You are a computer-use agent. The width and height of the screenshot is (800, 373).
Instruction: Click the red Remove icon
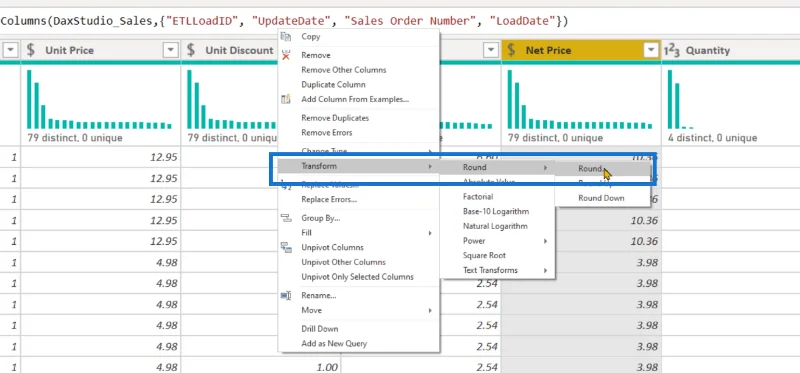pyautogui.click(x=286, y=55)
